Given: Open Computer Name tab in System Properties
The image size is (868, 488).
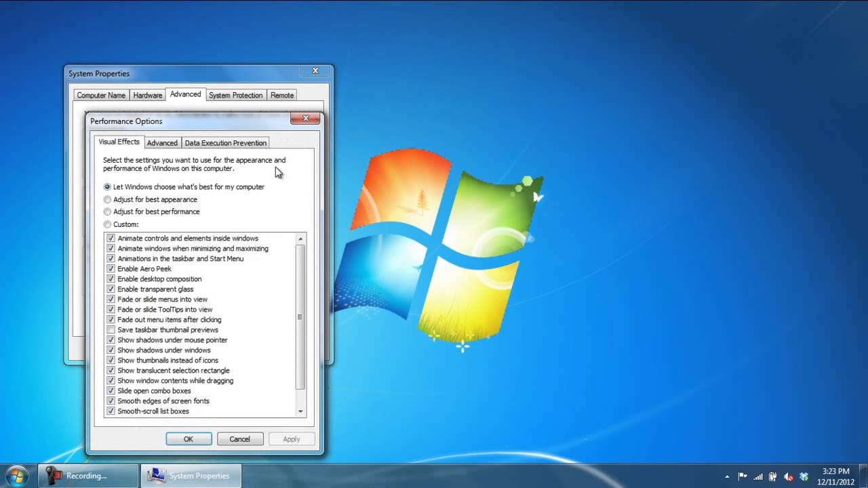Looking at the screenshot, I should 101,96.
